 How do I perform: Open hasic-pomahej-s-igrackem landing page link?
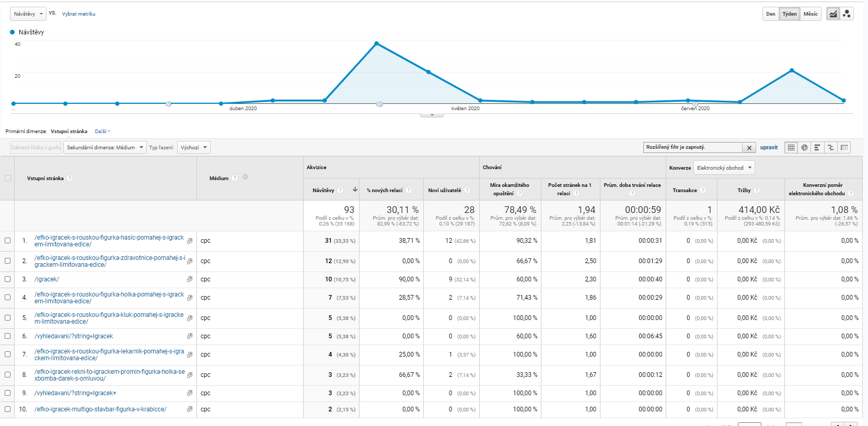pos(109,241)
